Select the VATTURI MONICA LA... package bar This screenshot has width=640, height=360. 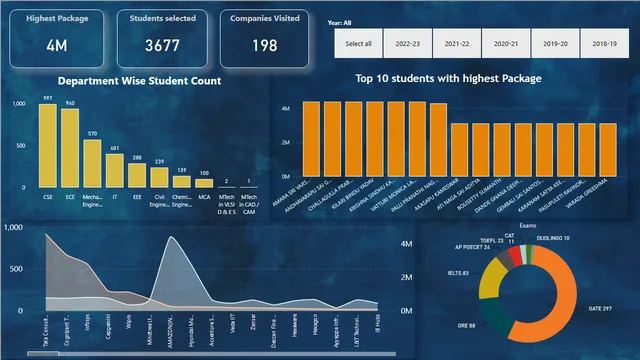(x=417, y=139)
